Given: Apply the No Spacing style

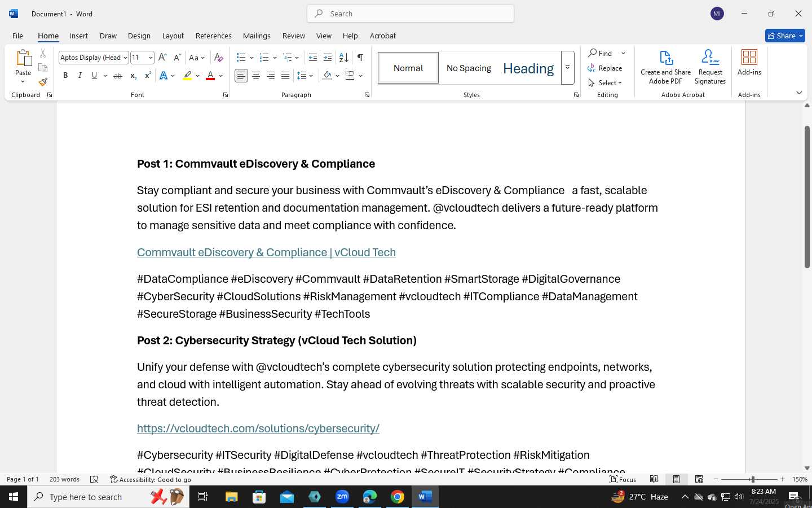Looking at the screenshot, I should (x=469, y=68).
